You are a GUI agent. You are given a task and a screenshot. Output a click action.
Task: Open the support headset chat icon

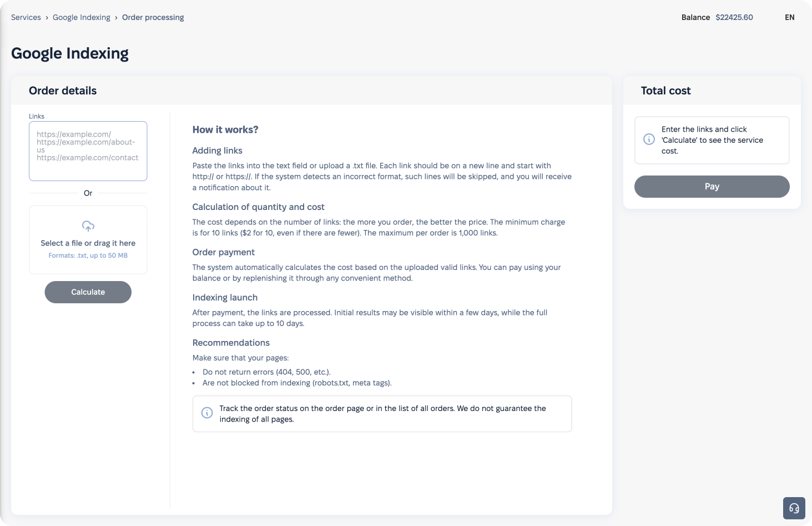pos(794,508)
